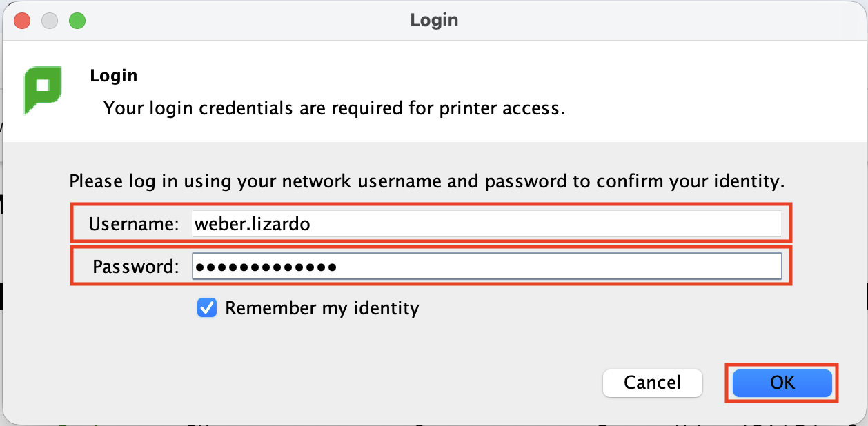The height and width of the screenshot is (426, 868).
Task: Click the red close window button
Action: (x=22, y=21)
